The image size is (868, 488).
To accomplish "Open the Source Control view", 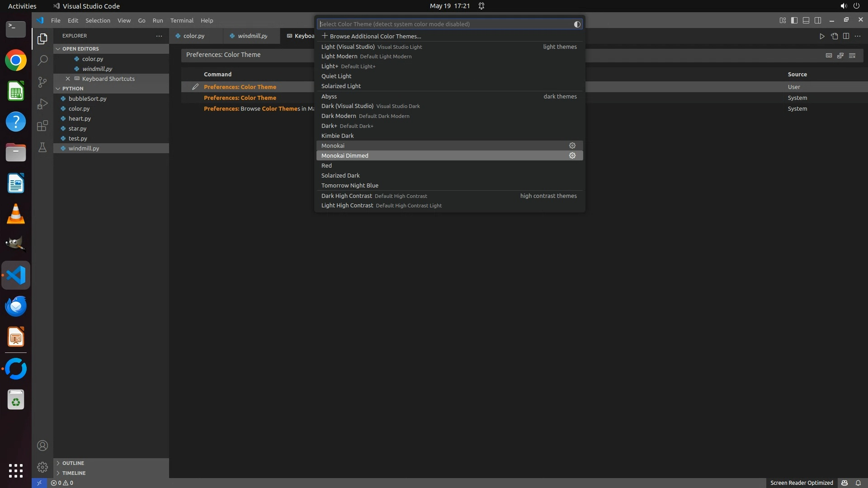I will (x=42, y=82).
